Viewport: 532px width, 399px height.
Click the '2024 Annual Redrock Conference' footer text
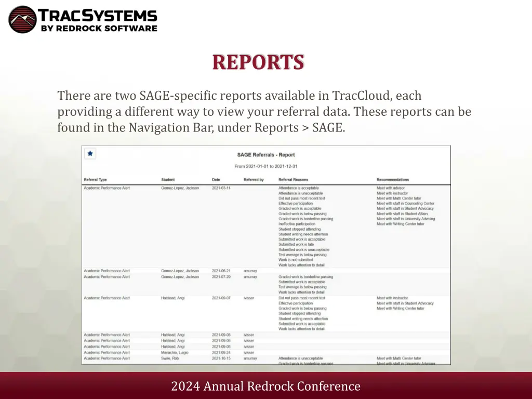tap(265, 386)
